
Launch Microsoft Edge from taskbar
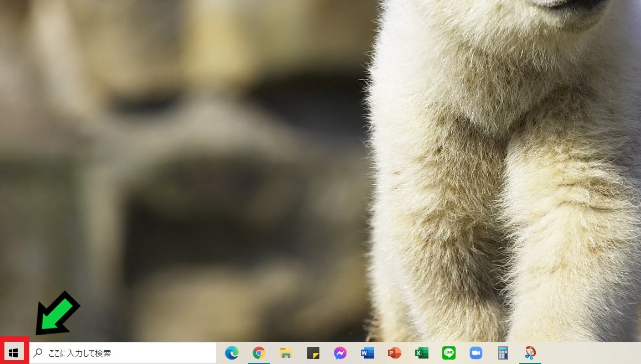tap(232, 352)
